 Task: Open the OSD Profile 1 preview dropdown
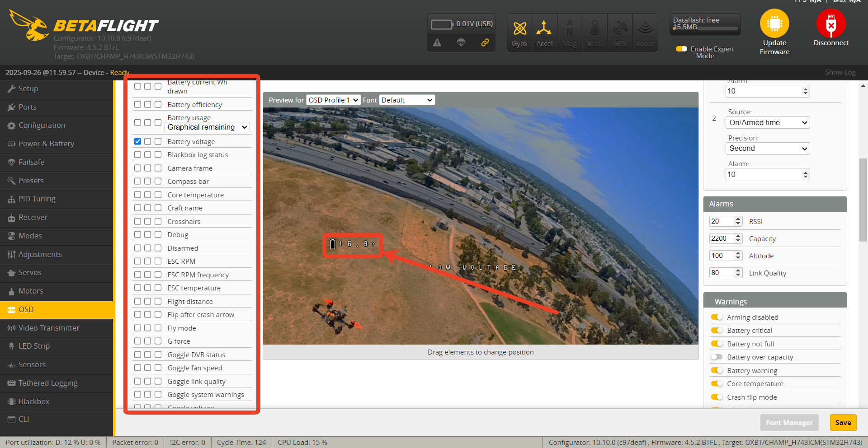pyautogui.click(x=333, y=100)
